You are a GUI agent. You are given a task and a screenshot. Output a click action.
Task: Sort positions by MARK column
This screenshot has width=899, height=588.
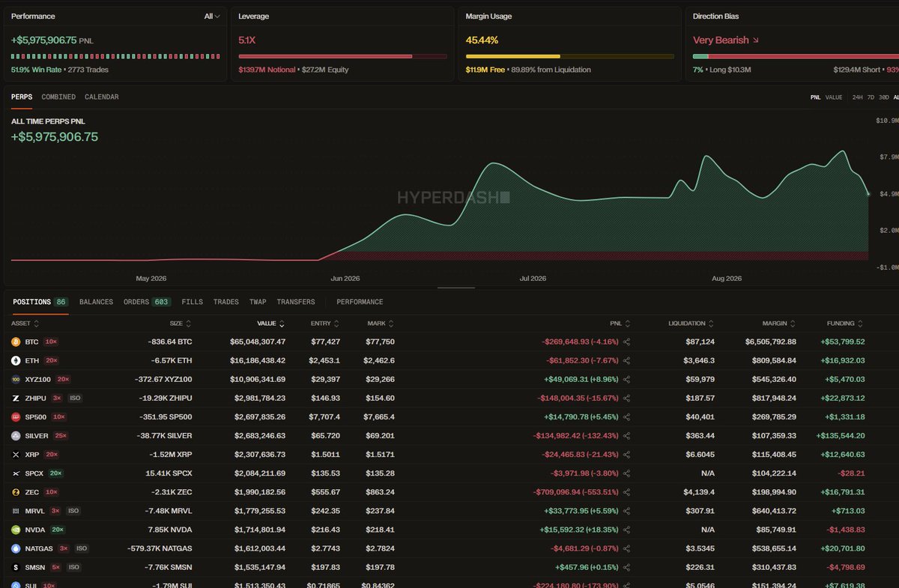pyautogui.click(x=381, y=324)
